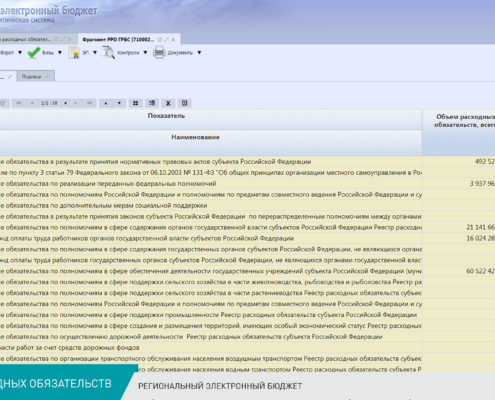Export the table with the X icon
Screen dimensions: 495x400
(168, 103)
